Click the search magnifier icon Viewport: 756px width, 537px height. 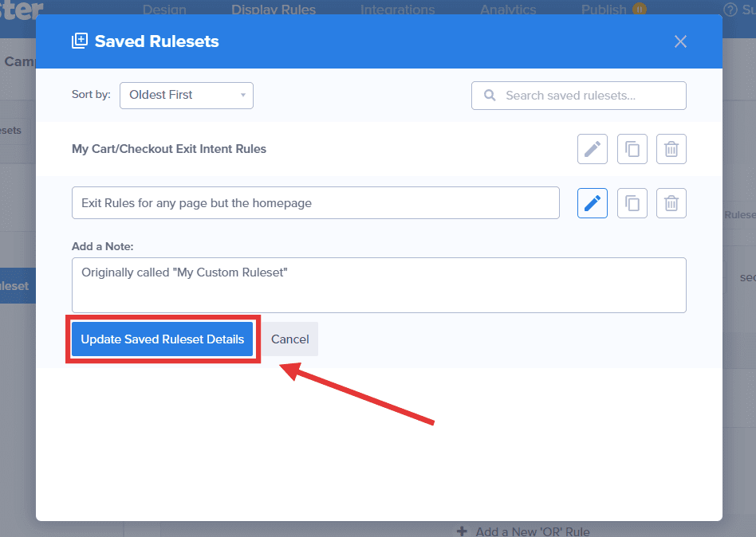pos(490,96)
